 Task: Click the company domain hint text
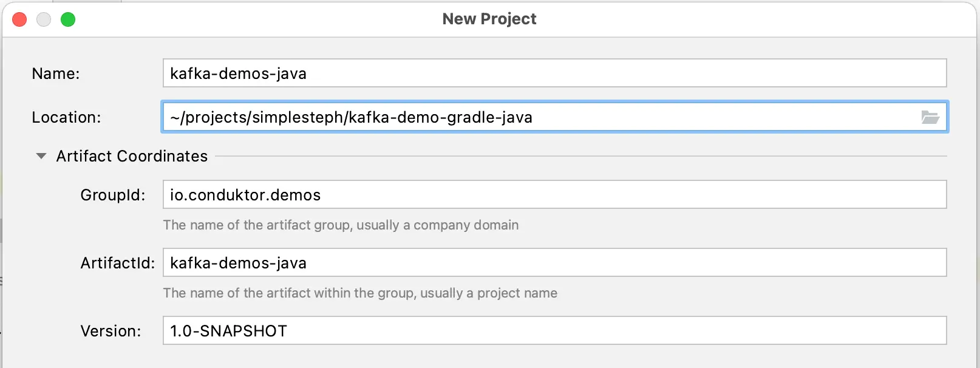tap(341, 225)
